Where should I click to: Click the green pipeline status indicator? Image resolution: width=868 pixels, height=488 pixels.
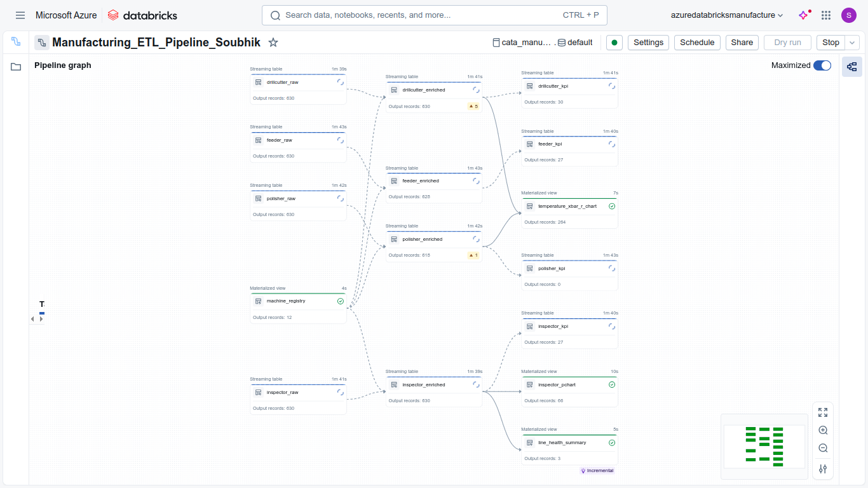click(614, 42)
